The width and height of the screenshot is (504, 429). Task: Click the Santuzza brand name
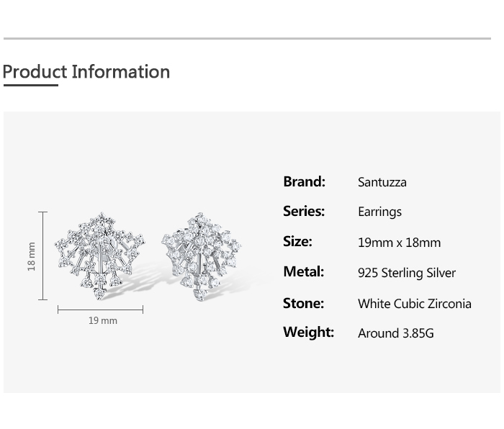382,182
